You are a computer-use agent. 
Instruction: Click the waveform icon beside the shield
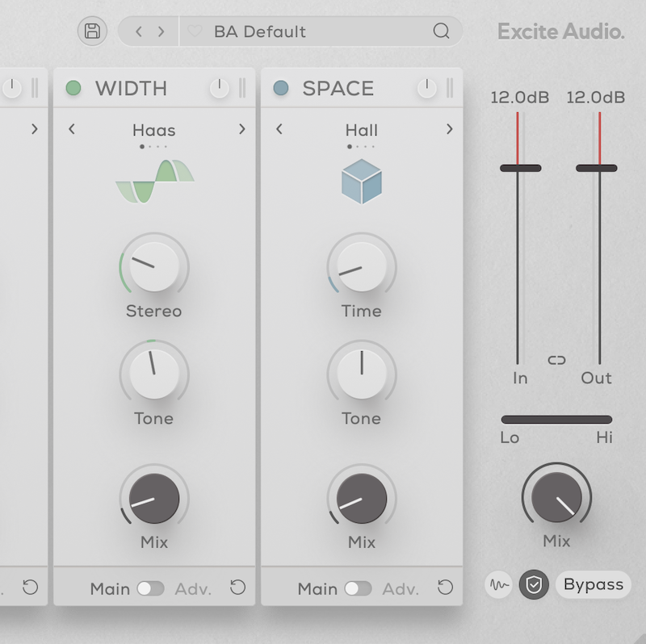(499, 585)
